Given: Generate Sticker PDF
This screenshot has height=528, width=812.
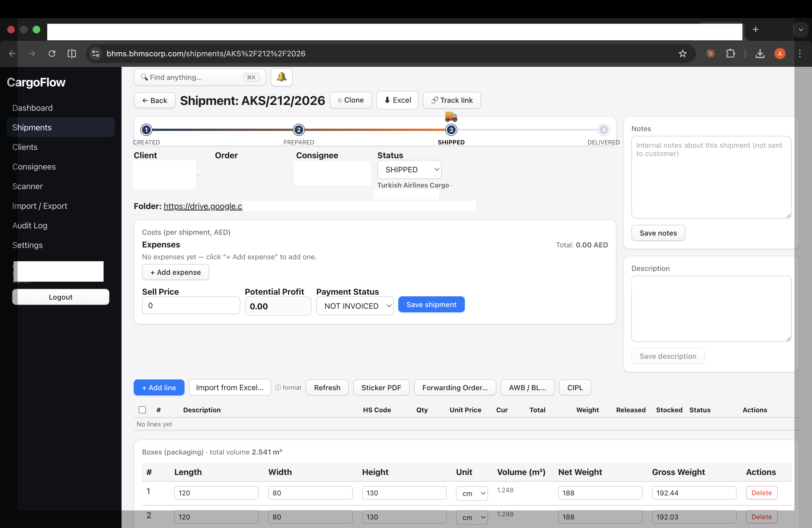Looking at the screenshot, I should [381, 387].
